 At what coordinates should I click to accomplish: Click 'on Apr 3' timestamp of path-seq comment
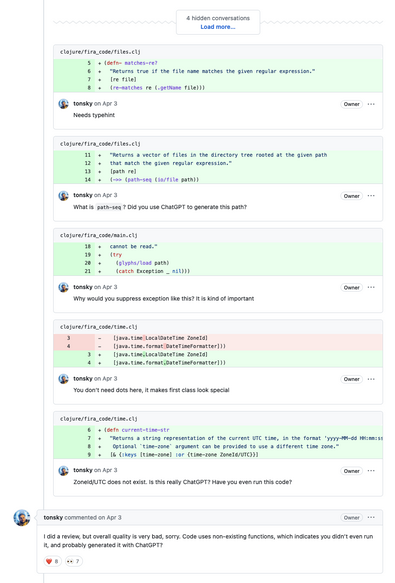(x=106, y=195)
